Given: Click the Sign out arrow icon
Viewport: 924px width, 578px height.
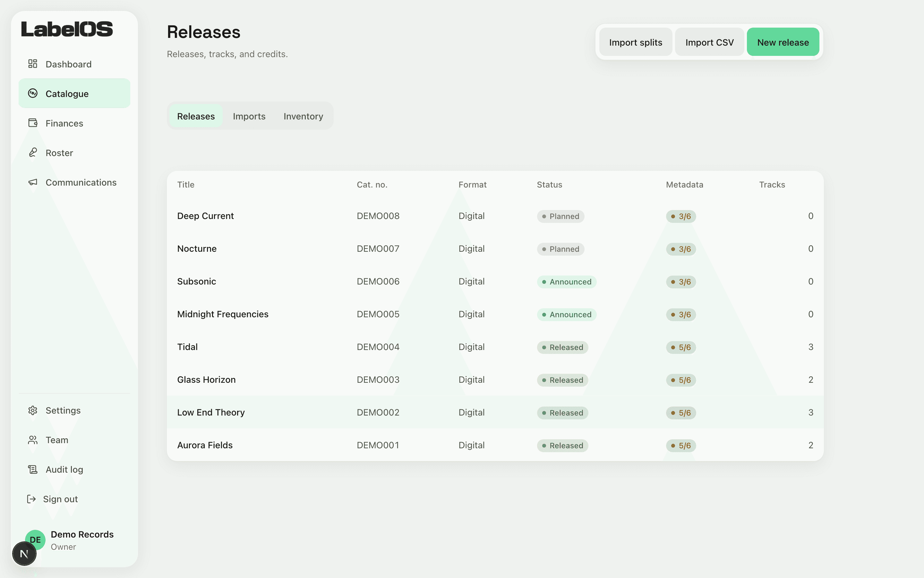Looking at the screenshot, I should [31, 499].
